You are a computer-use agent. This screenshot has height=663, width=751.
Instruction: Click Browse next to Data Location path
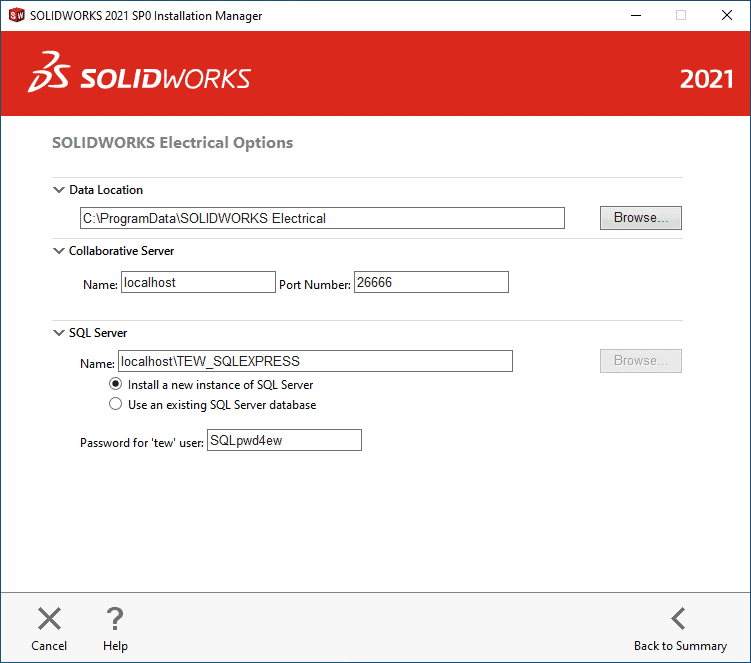click(x=640, y=218)
